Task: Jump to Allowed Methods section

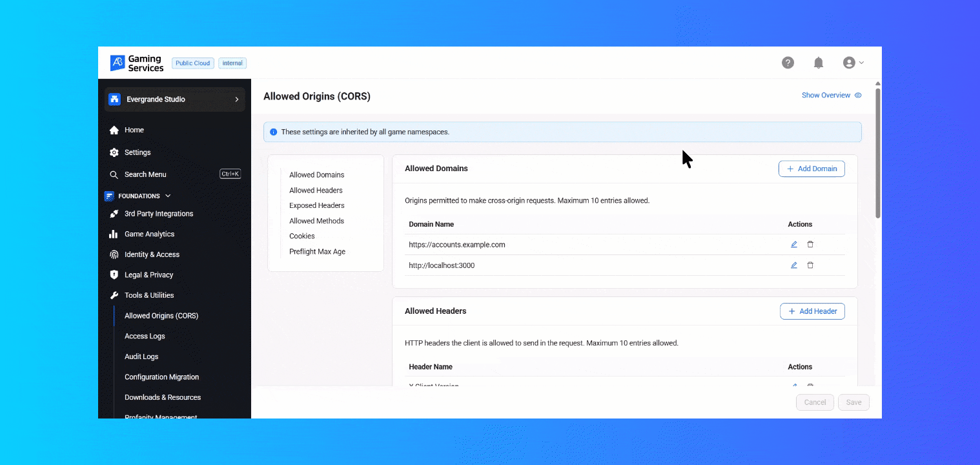Action: point(316,221)
